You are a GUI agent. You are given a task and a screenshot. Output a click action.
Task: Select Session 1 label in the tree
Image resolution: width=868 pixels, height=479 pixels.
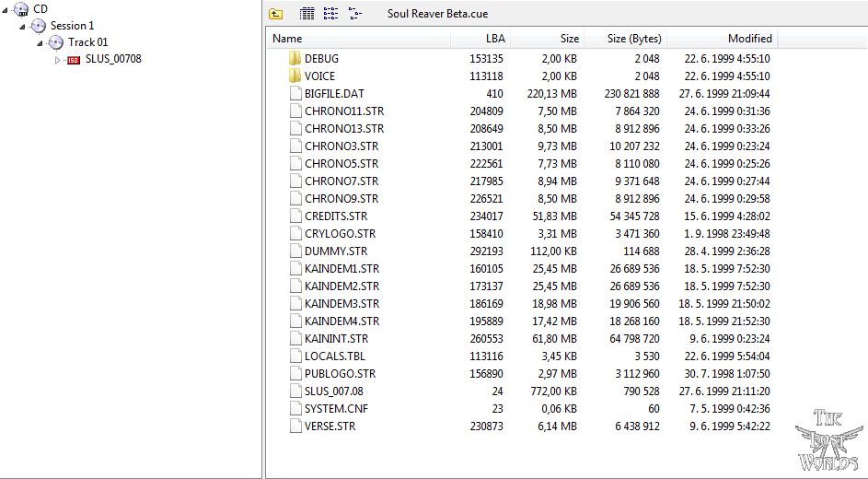pyautogui.click(x=72, y=26)
